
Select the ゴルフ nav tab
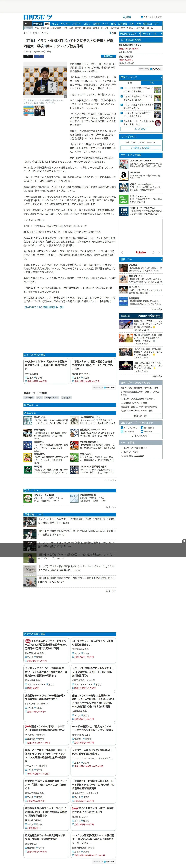[87, 24]
